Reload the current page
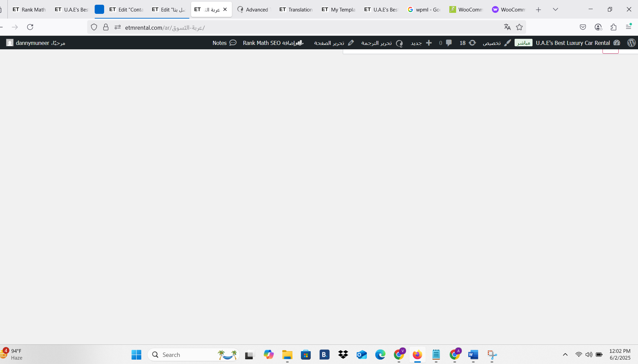Viewport: 638px width, 364px height. (30, 27)
